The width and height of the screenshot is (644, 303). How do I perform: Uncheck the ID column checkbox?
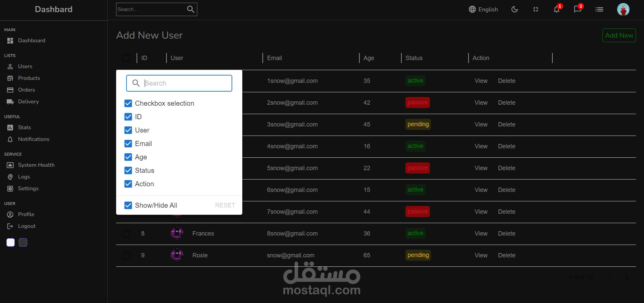click(128, 117)
